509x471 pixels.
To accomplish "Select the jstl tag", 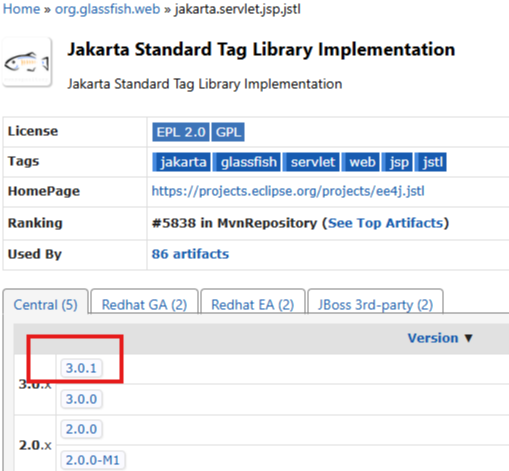I will click(431, 162).
